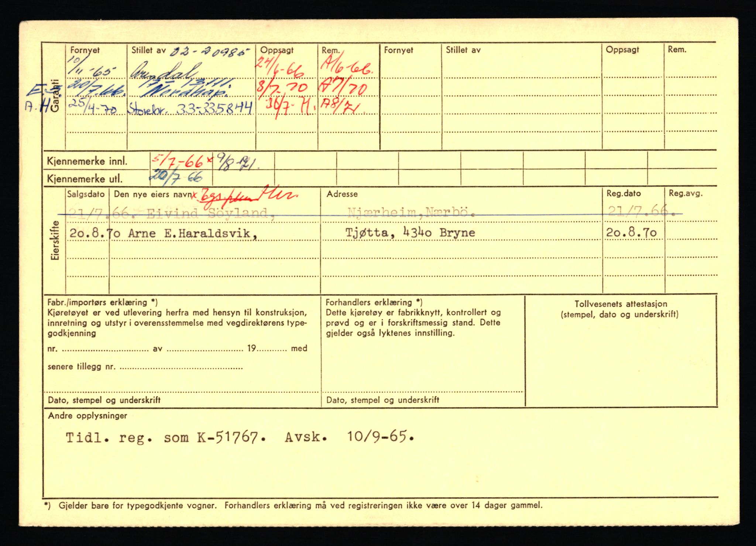This screenshot has height=546, width=756.
Task: Click the 'Fabr./importørs erklæring *)' heading
Action: 102,302
